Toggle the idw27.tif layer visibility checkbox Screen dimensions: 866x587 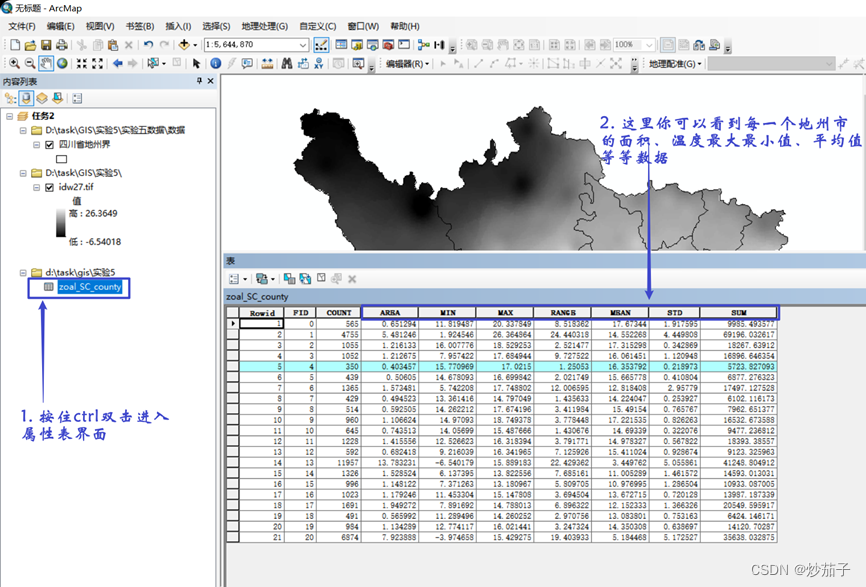[x=49, y=187]
